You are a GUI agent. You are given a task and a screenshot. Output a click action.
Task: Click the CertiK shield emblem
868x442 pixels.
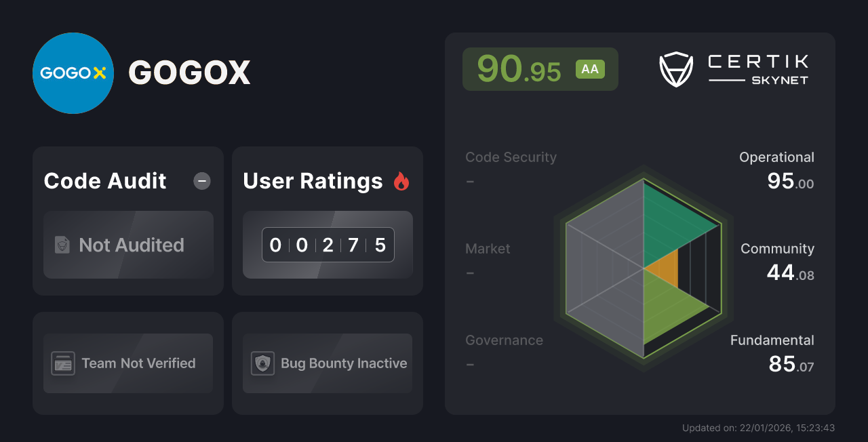pyautogui.click(x=675, y=68)
